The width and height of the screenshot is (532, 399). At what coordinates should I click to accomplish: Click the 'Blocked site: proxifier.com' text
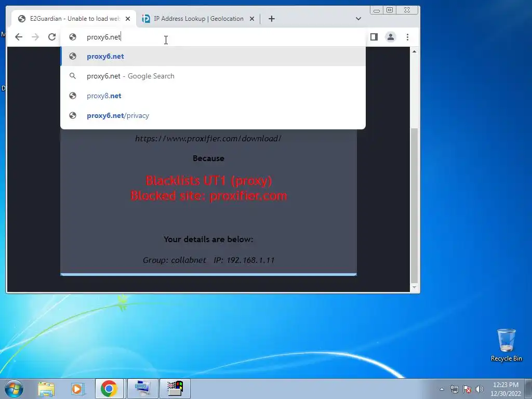point(209,196)
